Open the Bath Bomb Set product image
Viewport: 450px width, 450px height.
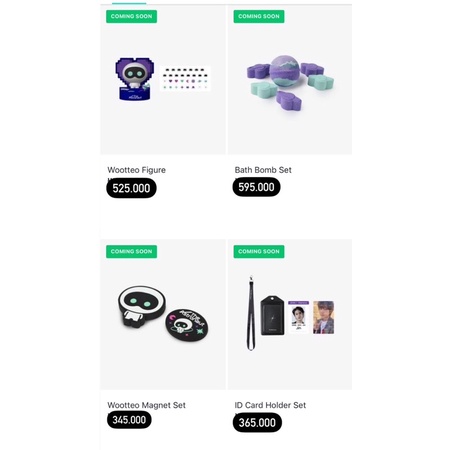(x=290, y=80)
